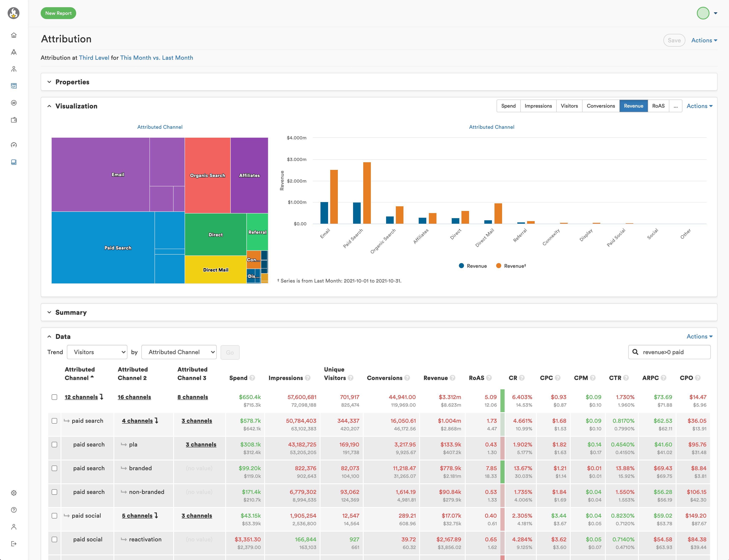The height and width of the screenshot is (560, 729).
Task: Open the Home icon in sidebar
Action: coord(14,35)
